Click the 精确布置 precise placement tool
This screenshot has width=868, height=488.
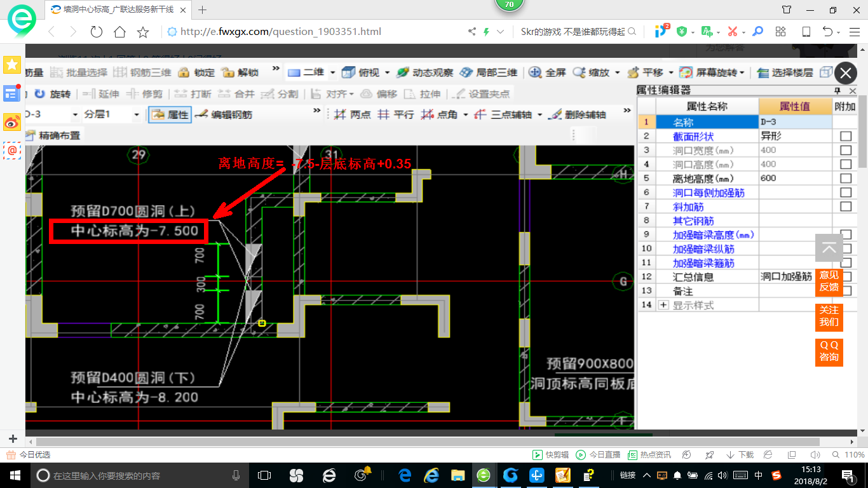(x=53, y=135)
